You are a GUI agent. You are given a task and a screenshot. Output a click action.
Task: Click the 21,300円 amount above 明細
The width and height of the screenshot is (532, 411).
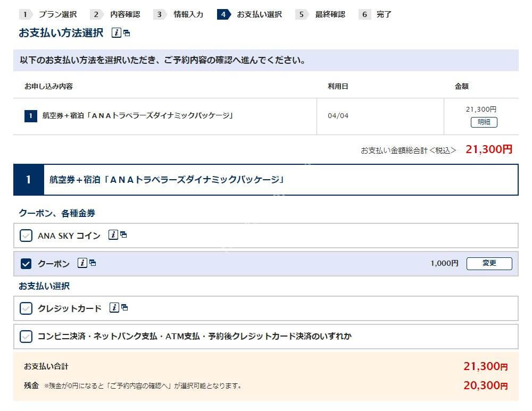pyautogui.click(x=481, y=109)
